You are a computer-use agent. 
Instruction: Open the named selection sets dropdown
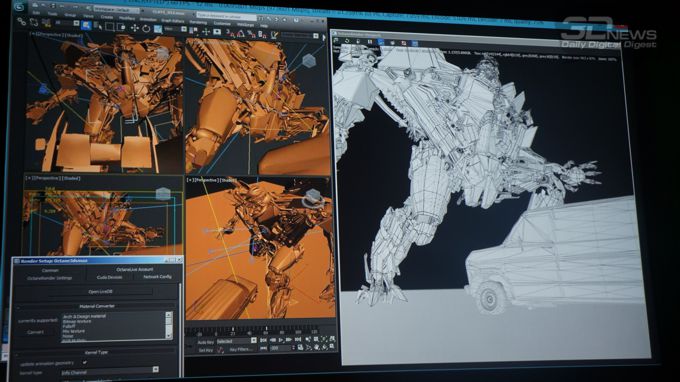299,35
